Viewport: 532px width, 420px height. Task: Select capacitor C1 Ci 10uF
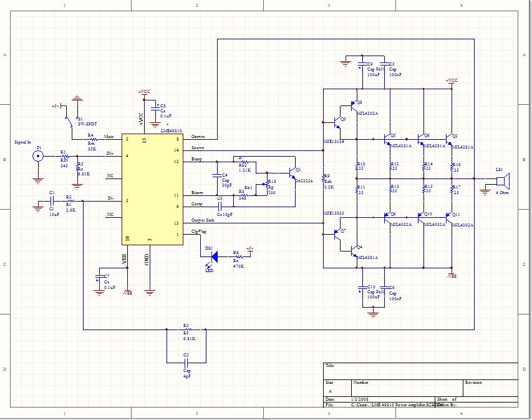click(x=52, y=202)
